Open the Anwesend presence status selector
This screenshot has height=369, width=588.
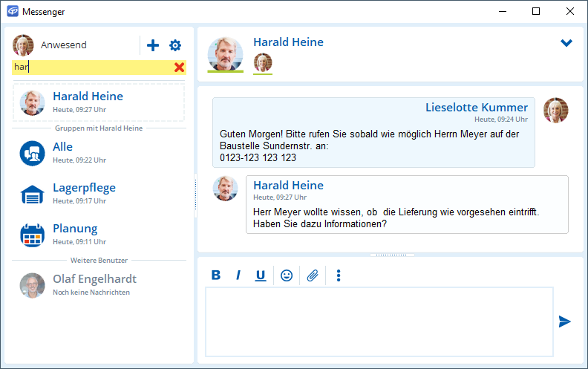click(x=63, y=45)
